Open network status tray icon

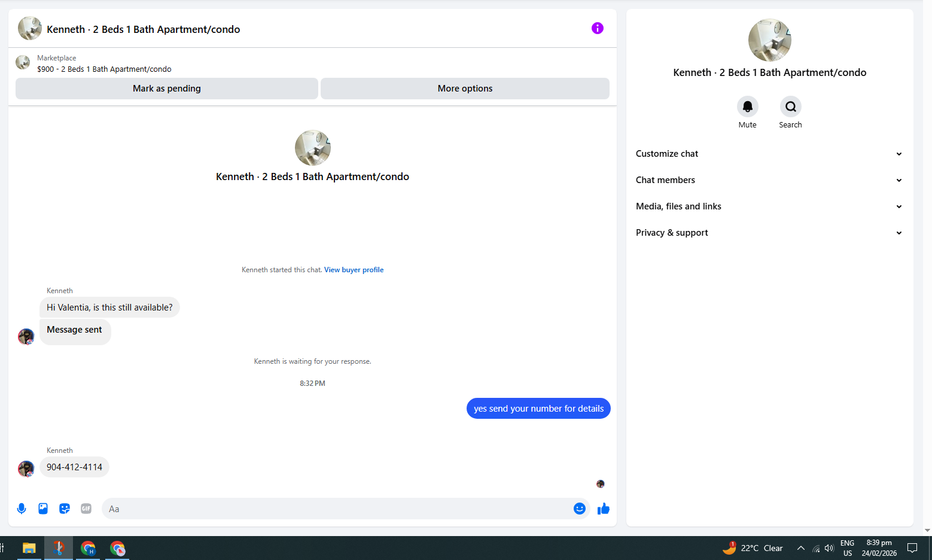pos(816,548)
